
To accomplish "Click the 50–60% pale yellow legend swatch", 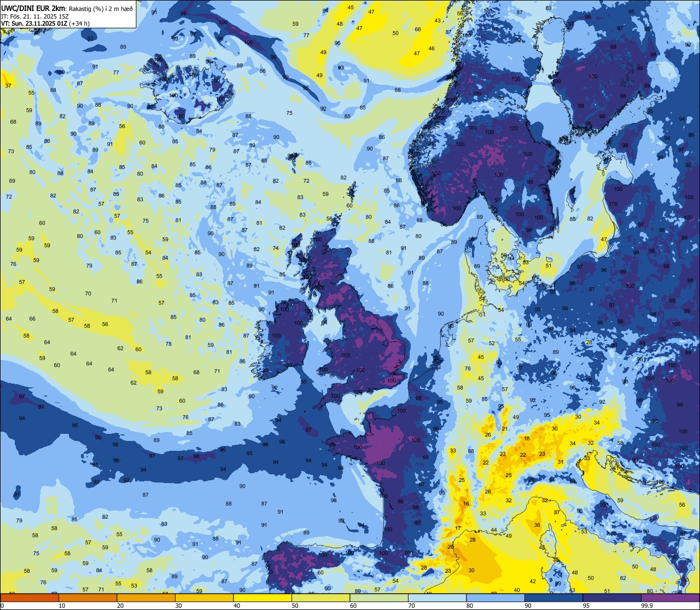I will 320,598.
